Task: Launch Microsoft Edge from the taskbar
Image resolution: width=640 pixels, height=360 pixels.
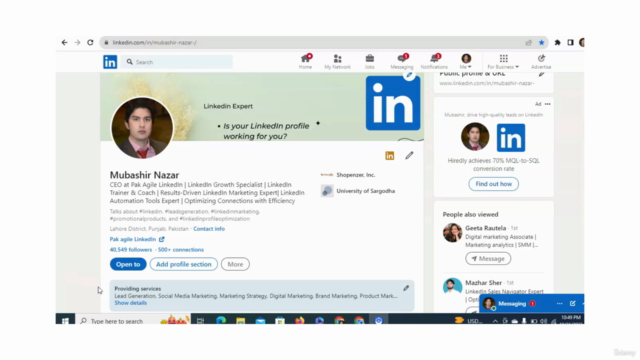Action: click(221, 321)
